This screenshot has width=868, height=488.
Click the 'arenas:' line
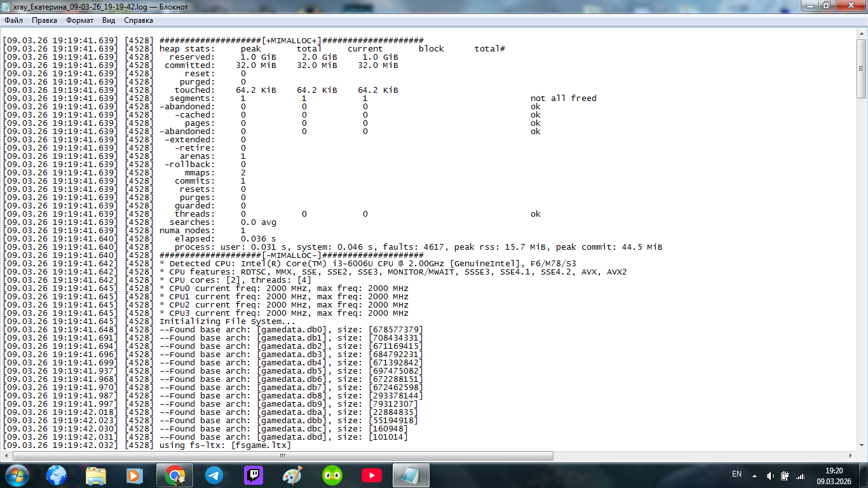(125, 156)
